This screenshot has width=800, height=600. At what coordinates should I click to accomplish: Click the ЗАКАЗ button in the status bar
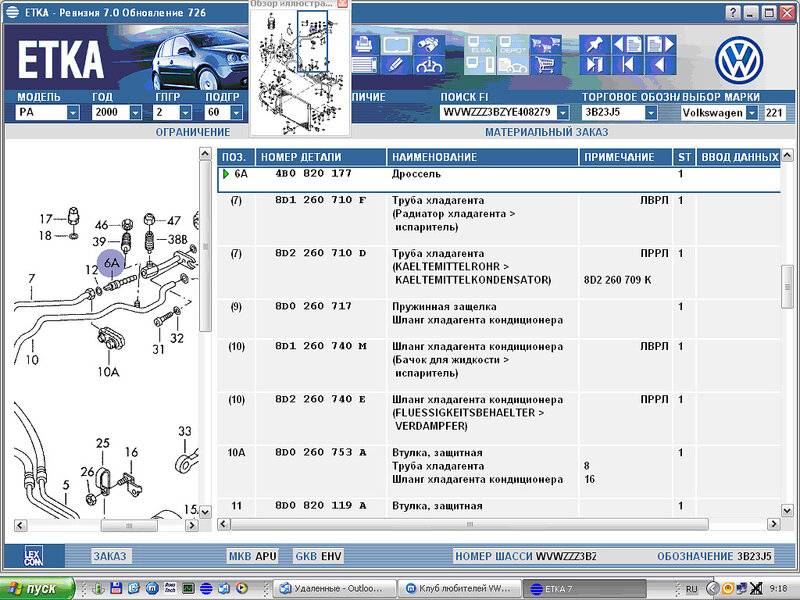(x=110, y=556)
